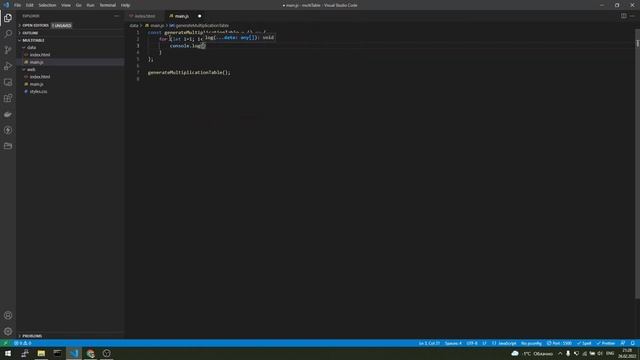Click the line and column status indicator
Screen dimensions: 640x360
429,343
